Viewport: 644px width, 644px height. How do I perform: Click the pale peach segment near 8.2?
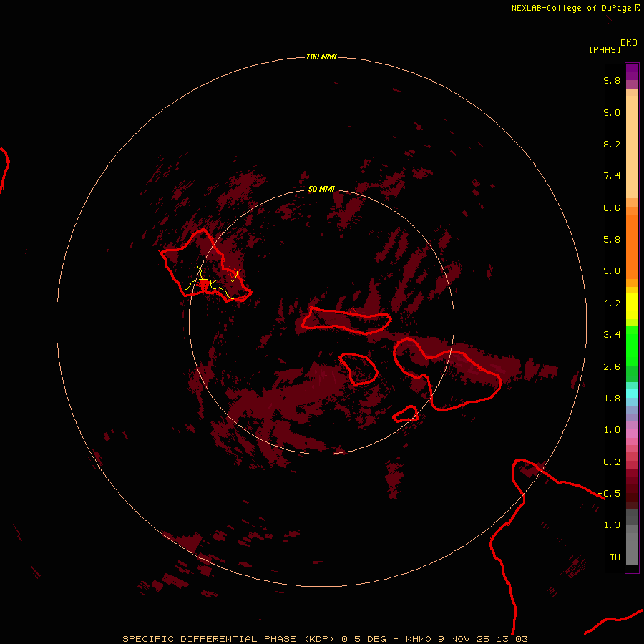click(632, 147)
